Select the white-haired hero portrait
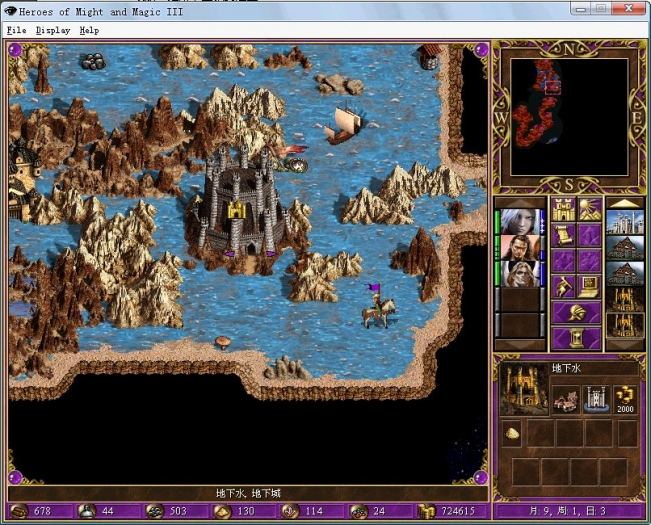Image resolution: width=651 pixels, height=525 pixels. (520, 222)
